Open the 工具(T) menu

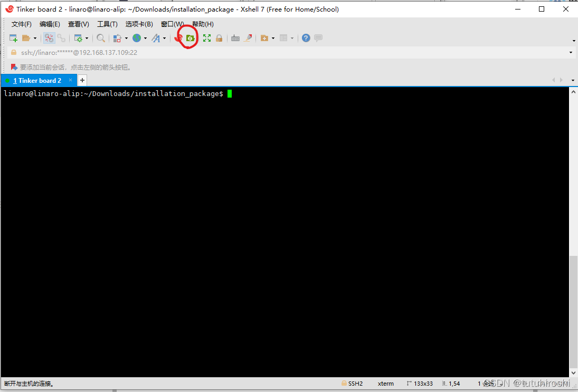tap(107, 24)
